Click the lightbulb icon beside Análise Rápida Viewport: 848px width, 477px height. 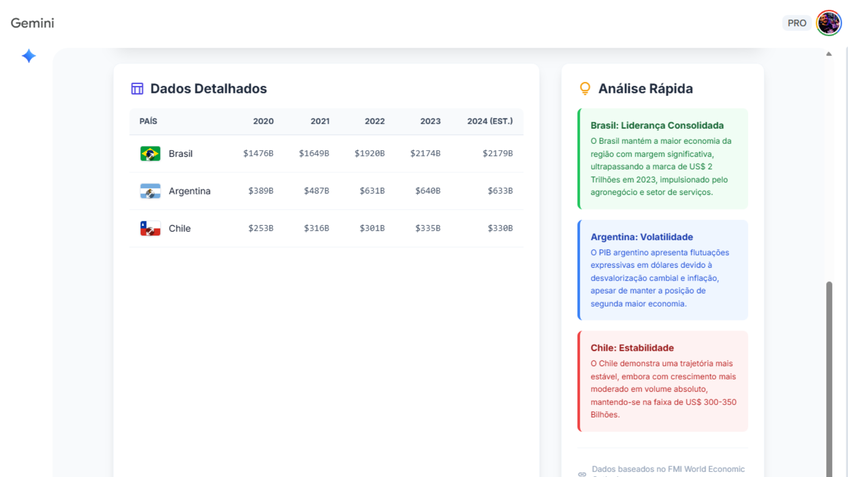[x=585, y=89]
